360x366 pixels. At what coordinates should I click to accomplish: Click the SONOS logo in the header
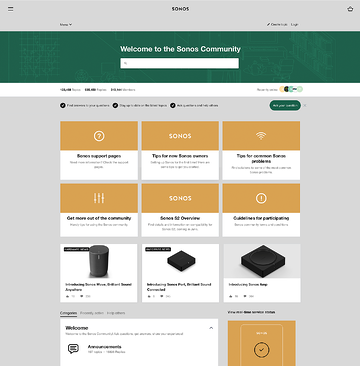[180, 9]
